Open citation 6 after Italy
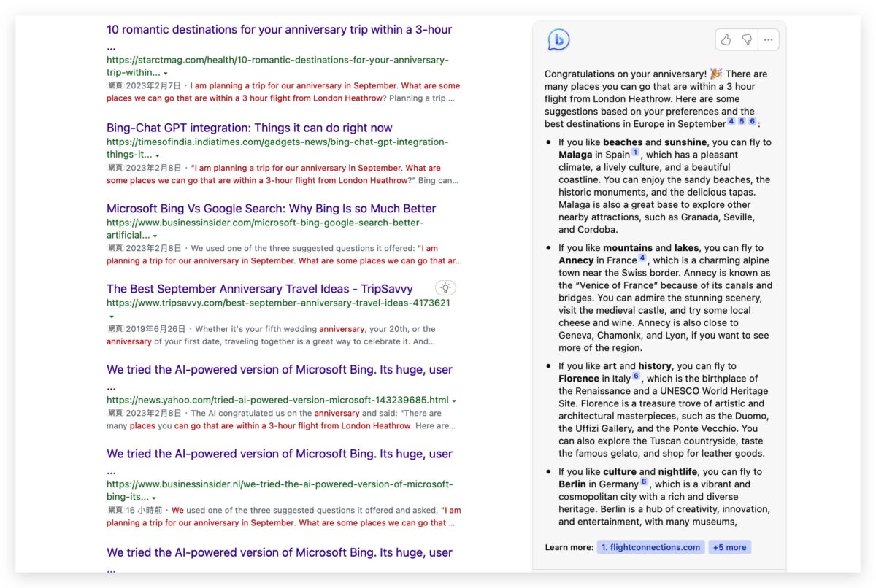The image size is (876, 588). click(636, 376)
